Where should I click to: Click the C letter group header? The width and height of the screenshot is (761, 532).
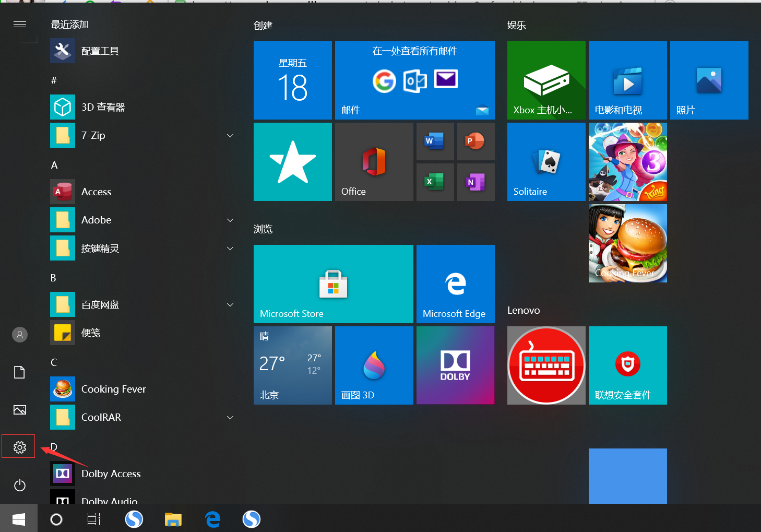pos(54,362)
